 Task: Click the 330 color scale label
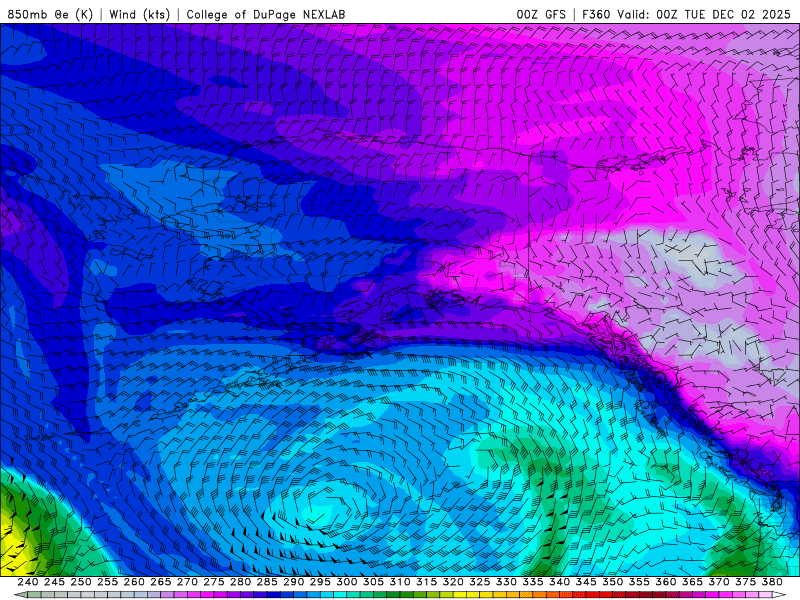[506, 582]
